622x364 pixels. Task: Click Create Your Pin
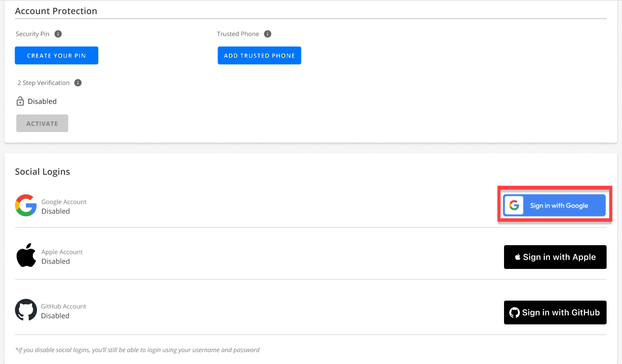56,55
